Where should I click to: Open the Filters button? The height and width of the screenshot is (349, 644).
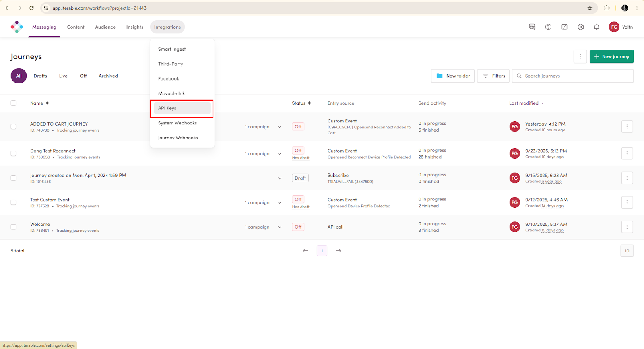click(x=493, y=76)
